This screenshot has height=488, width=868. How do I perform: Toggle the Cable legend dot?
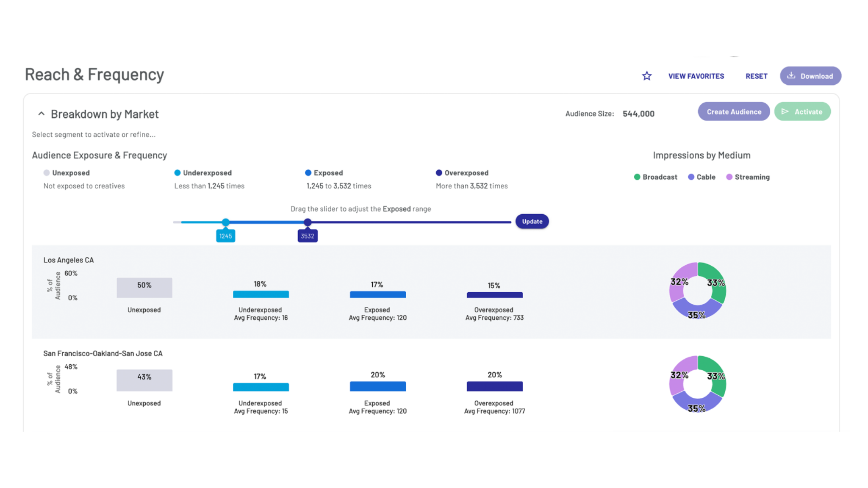691,177
